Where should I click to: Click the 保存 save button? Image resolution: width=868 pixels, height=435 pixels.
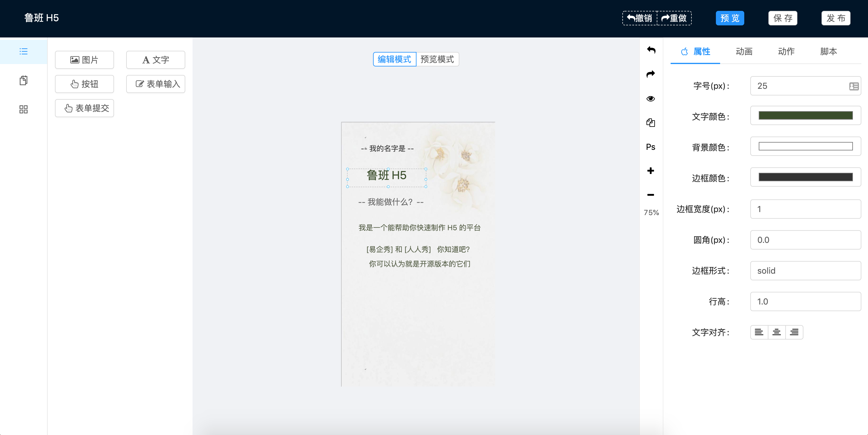tap(782, 18)
